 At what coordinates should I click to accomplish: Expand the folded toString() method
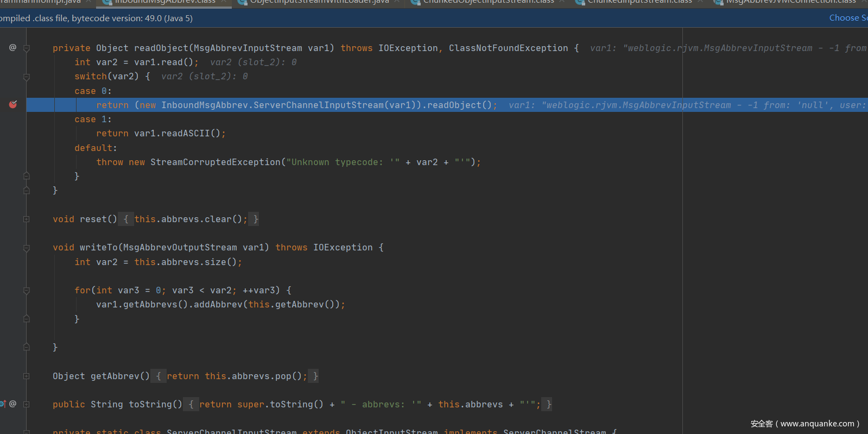(x=27, y=404)
